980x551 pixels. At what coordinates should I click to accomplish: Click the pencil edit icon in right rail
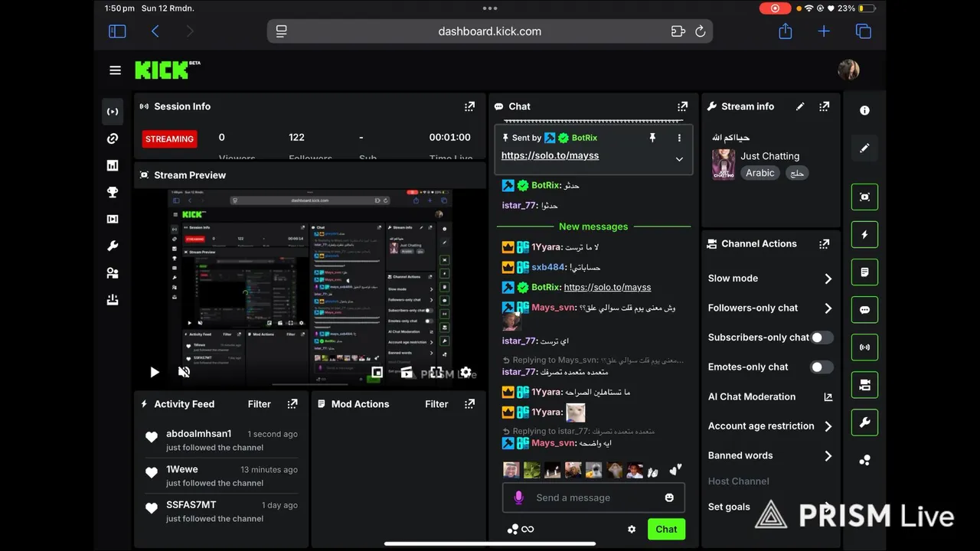click(864, 148)
